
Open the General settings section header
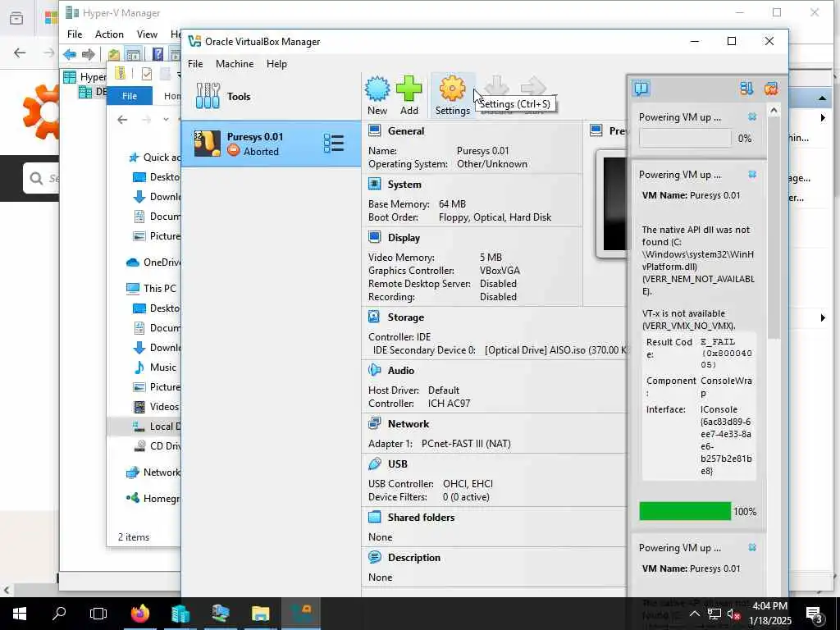click(x=405, y=130)
